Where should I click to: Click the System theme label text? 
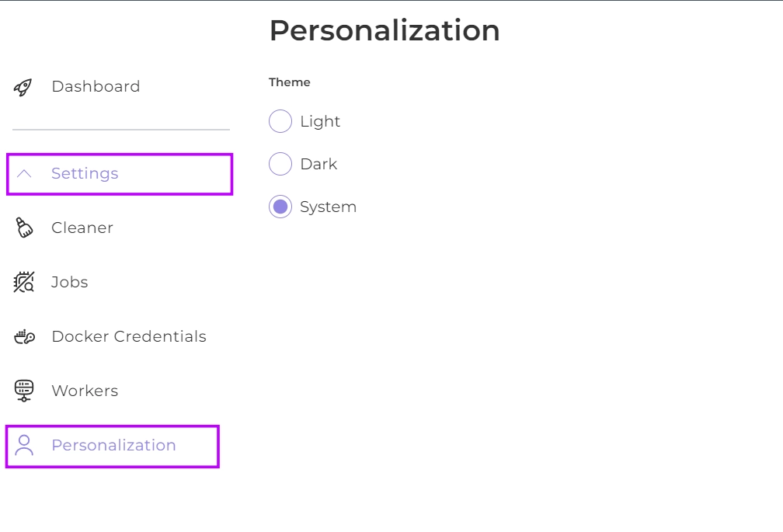328,207
